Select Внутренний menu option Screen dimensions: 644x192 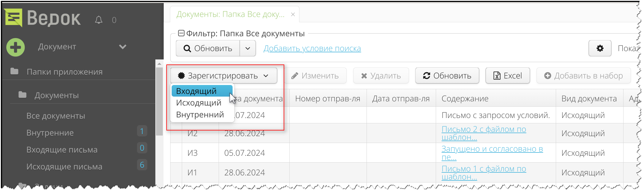(202, 115)
